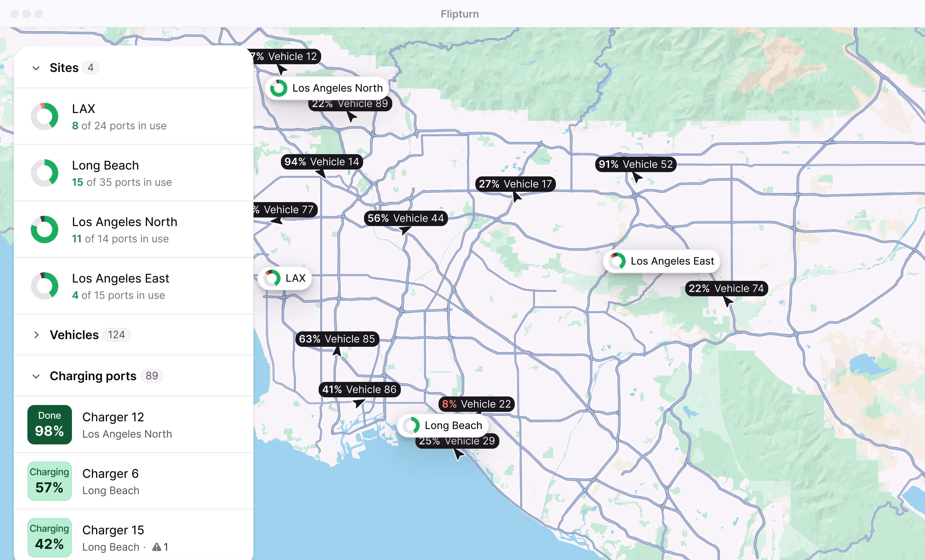Click the Sites count badge showing 4
925x560 pixels.
[91, 68]
